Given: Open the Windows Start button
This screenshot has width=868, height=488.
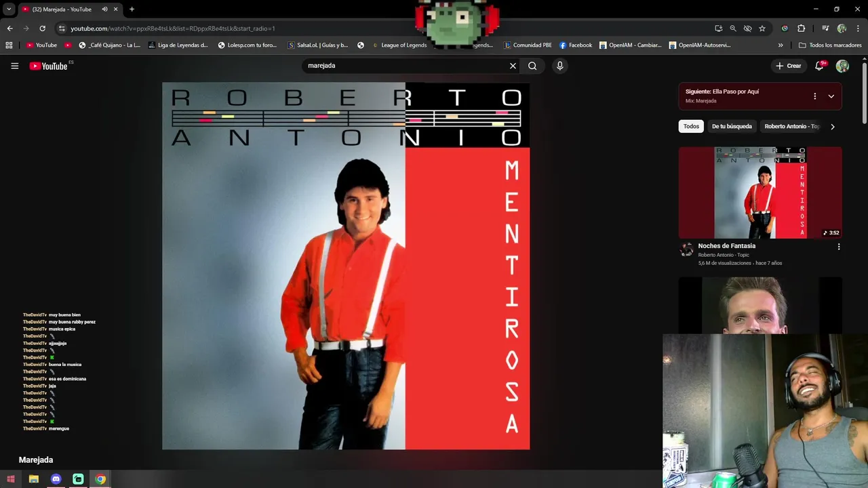Looking at the screenshot, I should point(10,479).
